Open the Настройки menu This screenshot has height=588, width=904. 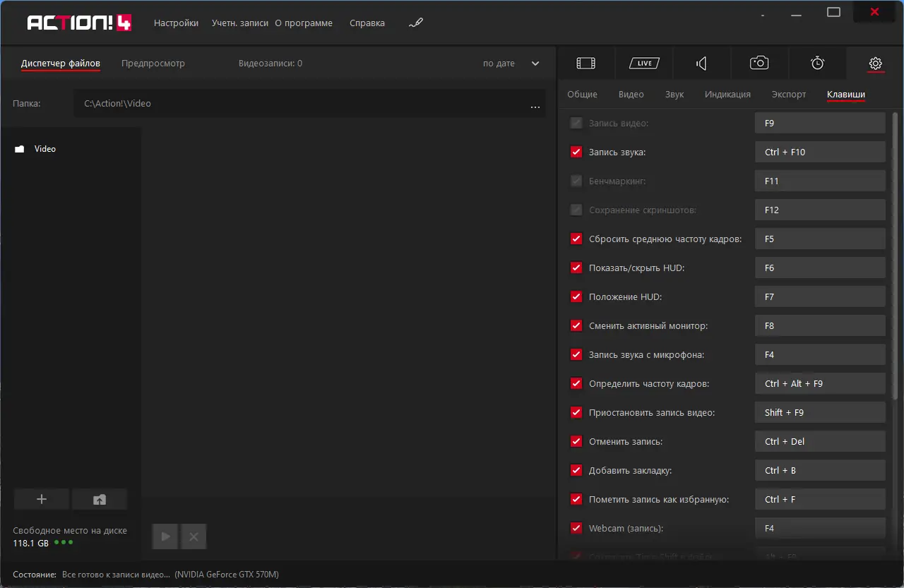[176, 23]
